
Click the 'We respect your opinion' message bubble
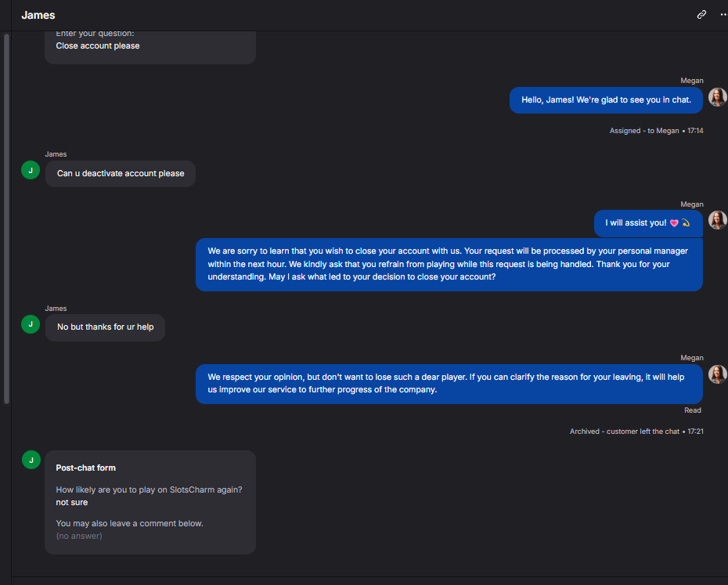[449, 384]
